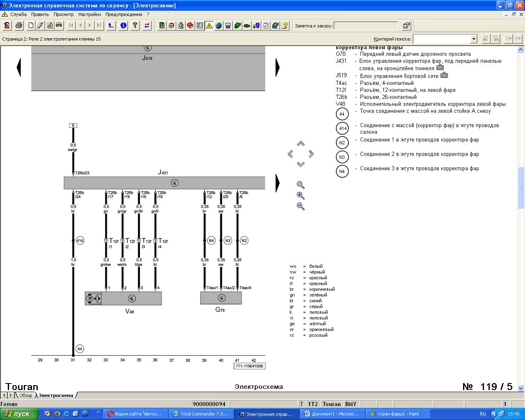Open the 'Править' menu
Screen dimensions: 525x420
click(x=40, y=14)
